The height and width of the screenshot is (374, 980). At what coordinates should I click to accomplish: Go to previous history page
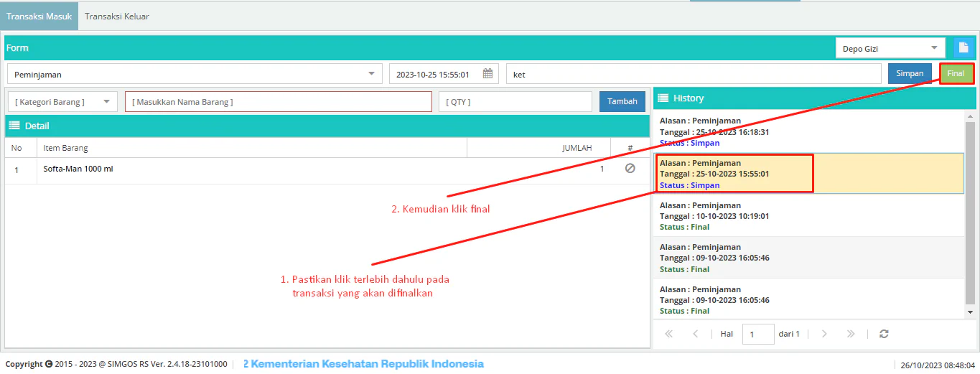point(695,334)
